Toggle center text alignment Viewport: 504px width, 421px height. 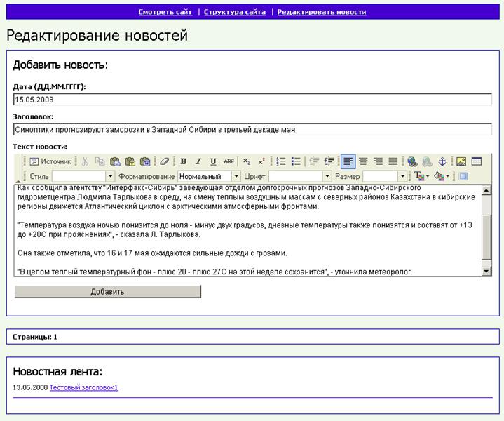(363, 161)
